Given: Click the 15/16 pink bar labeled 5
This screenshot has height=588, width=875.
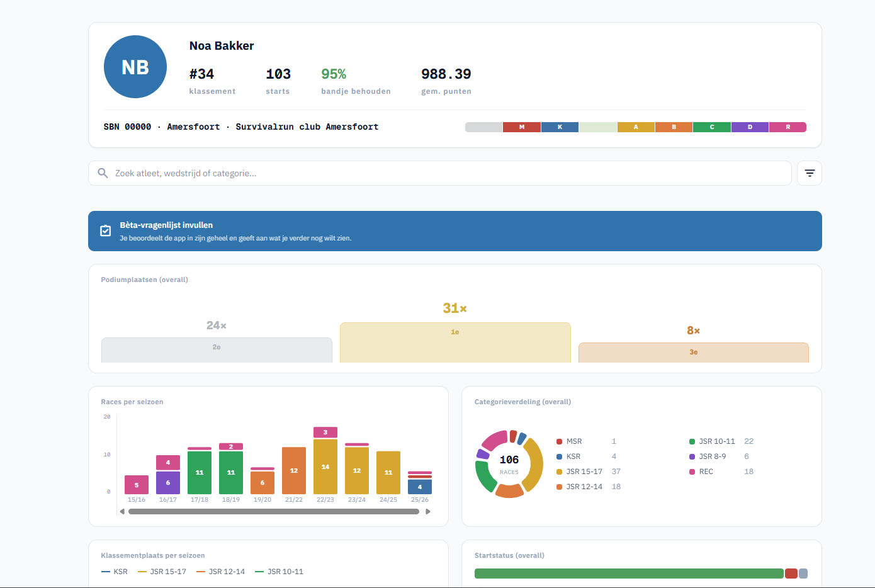Looking at the screenshot, I should [137, 485].
